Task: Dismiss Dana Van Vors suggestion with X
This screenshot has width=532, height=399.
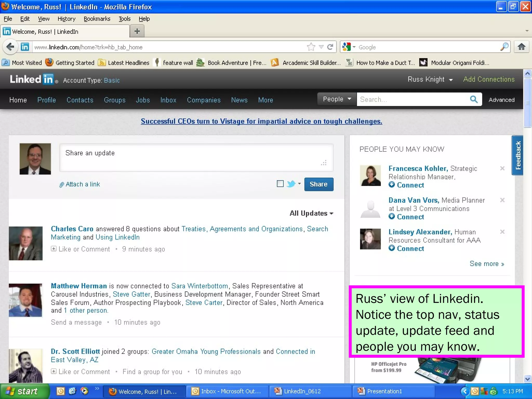Action: tap(502, 200)
